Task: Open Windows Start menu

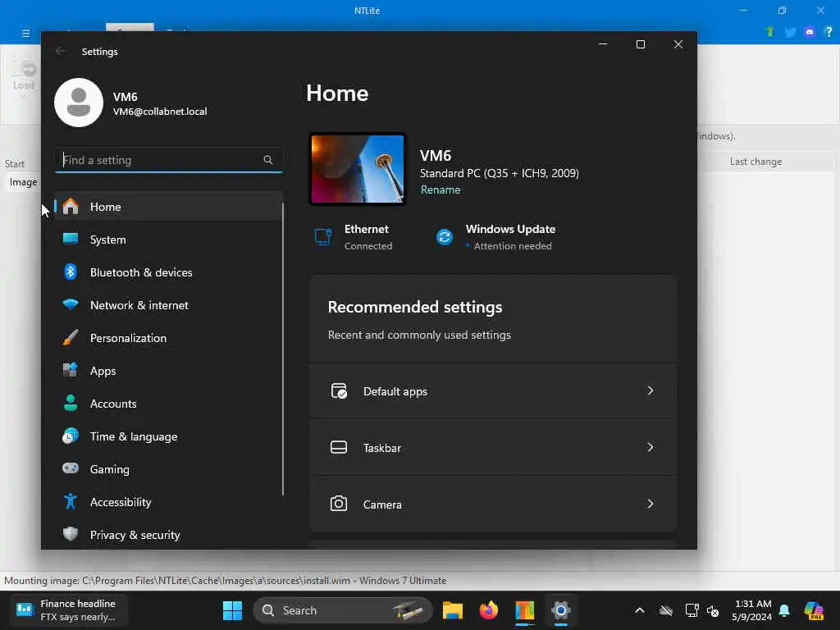Action: pyautogui.click(x=232, y=610)
